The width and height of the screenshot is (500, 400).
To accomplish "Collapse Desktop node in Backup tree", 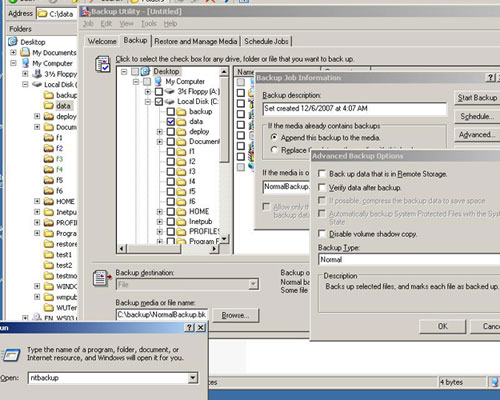I will coord(124,71).
